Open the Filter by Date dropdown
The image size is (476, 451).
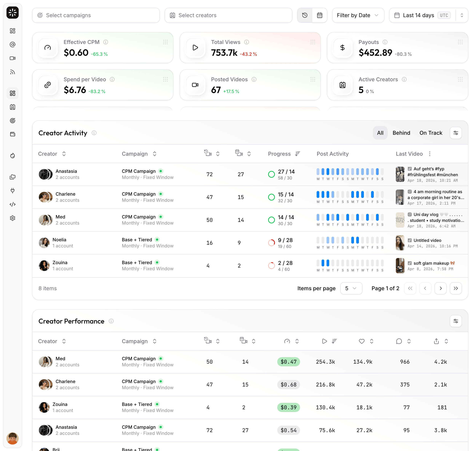(358, 15)
